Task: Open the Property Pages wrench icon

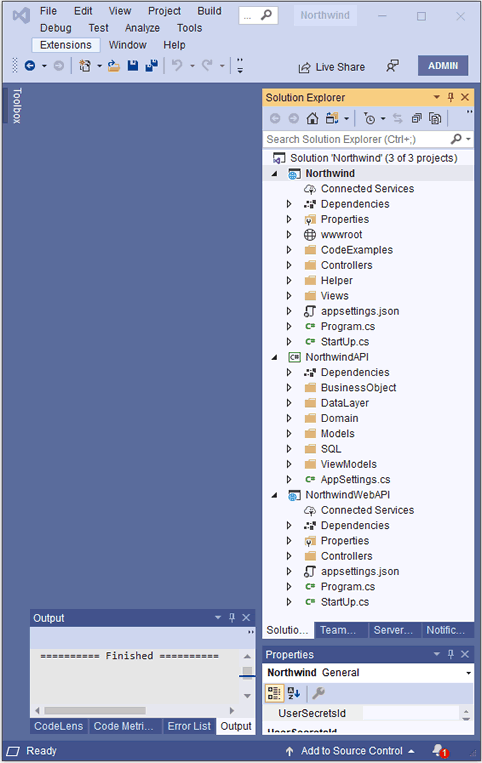Action: (319, 693)
